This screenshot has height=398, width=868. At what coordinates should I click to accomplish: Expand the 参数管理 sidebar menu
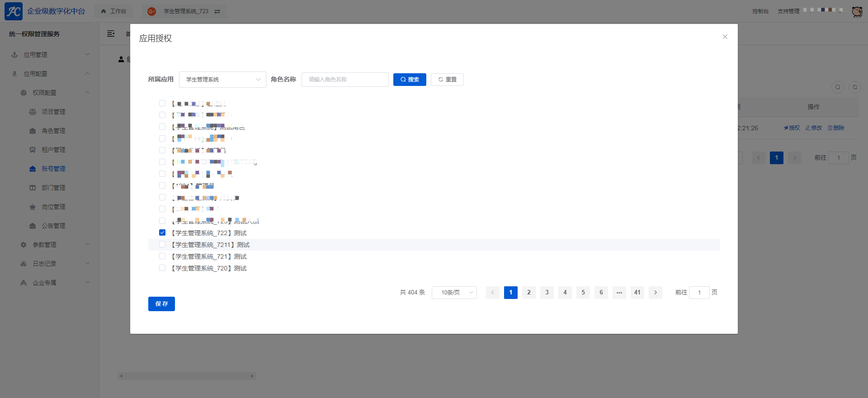[x=45, y=245]
